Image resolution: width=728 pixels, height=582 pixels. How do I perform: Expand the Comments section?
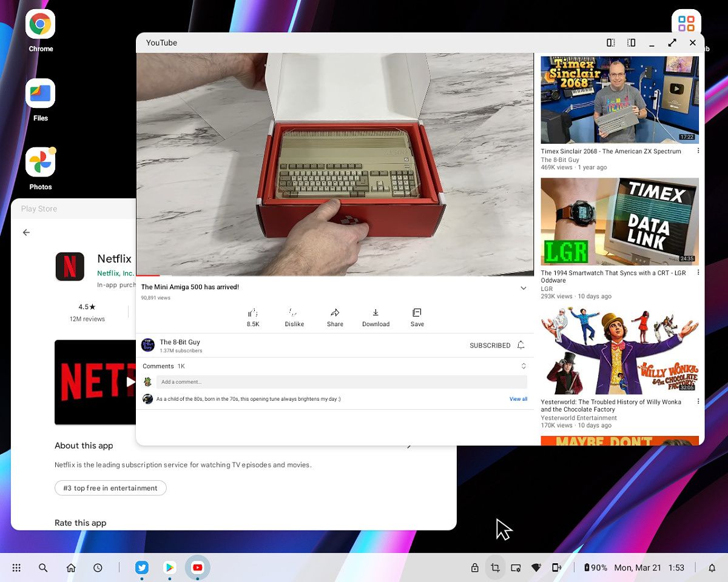pyautogui.click(x=524, y=366)
